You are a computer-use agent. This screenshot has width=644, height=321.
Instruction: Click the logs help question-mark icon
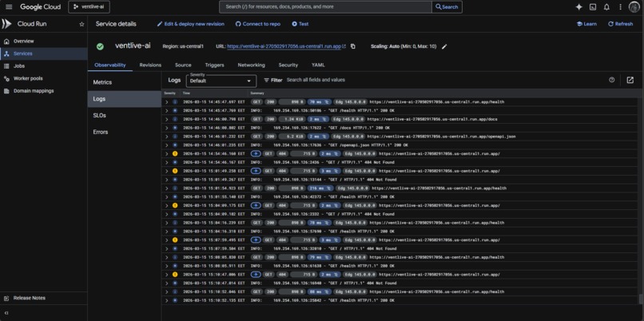(x=611, y=80)
